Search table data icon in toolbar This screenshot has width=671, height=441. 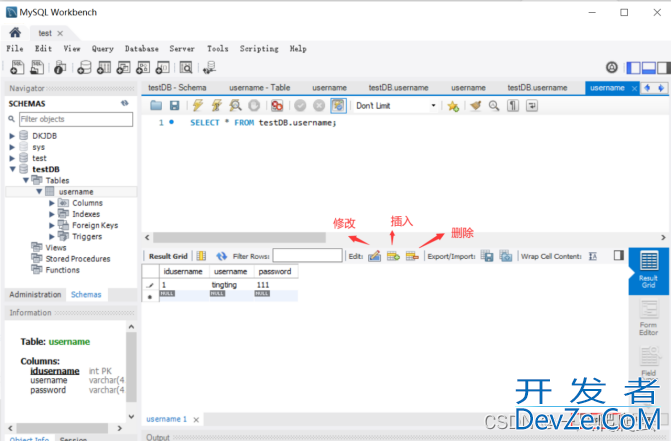(186, 68)
